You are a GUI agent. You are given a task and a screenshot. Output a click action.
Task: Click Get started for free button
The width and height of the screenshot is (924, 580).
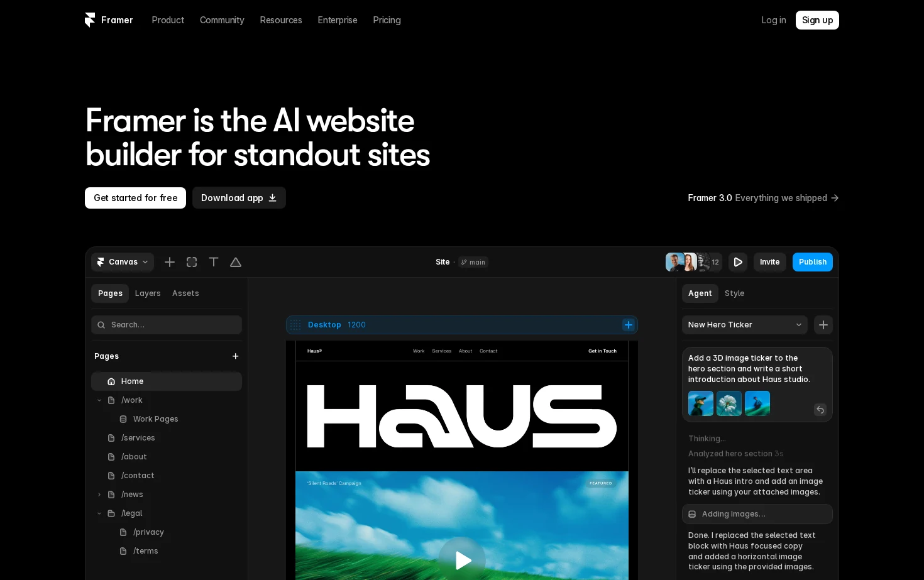click(135, 198)
